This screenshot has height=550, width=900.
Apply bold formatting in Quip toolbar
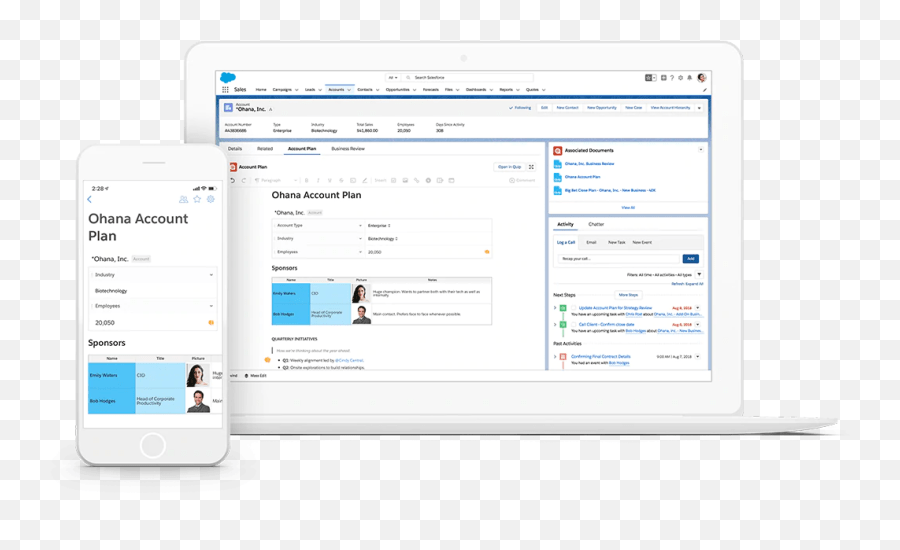click(307, 180)
